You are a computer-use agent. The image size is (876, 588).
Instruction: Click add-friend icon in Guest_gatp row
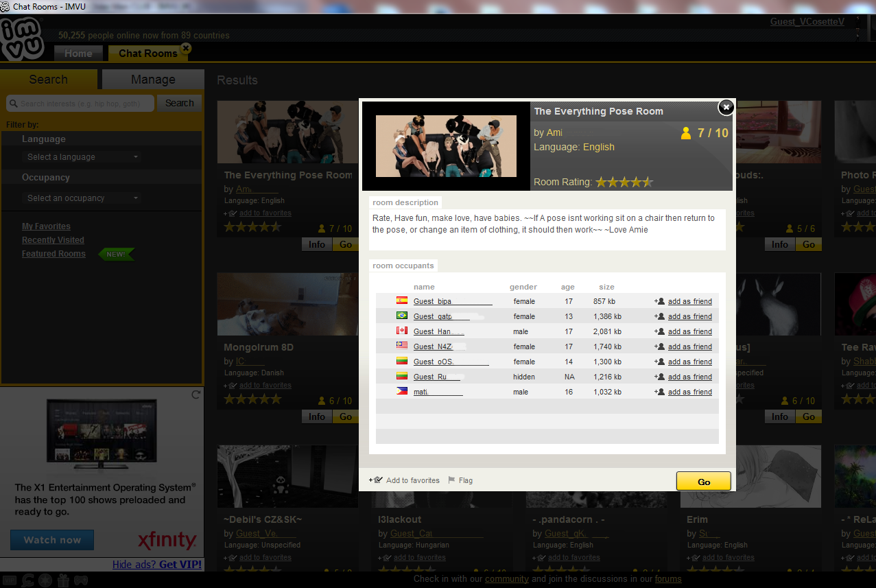[659, 316]
